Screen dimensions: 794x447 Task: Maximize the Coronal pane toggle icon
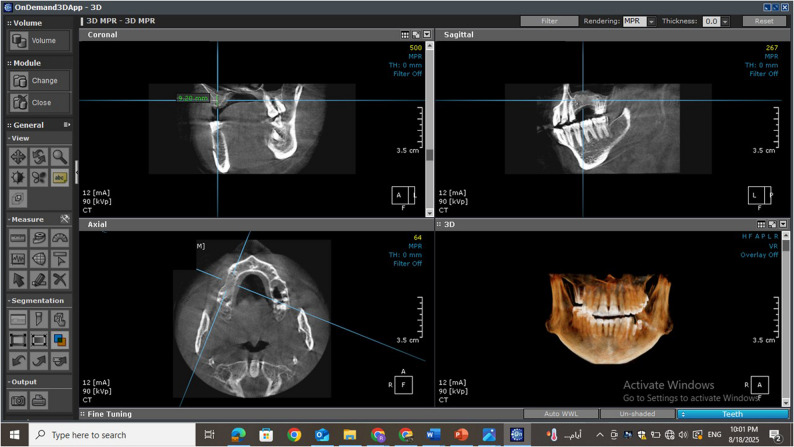(416, 34)
